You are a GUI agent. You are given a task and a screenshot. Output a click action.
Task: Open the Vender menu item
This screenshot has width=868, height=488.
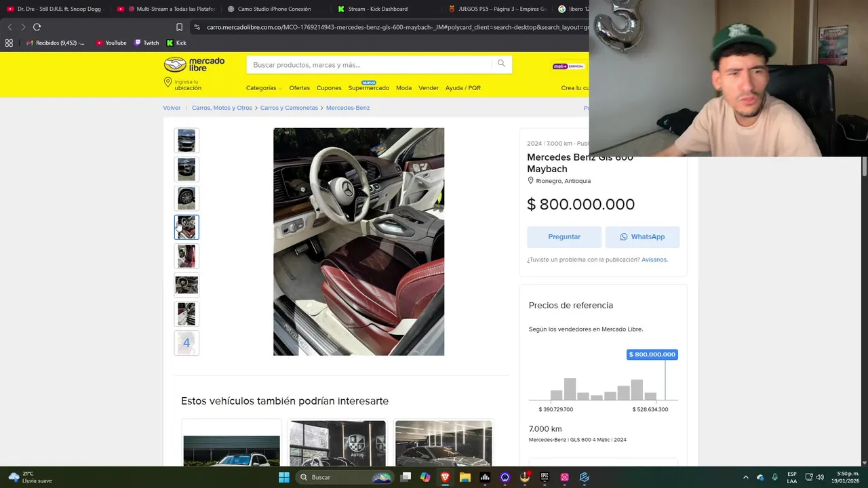(429, 88)
